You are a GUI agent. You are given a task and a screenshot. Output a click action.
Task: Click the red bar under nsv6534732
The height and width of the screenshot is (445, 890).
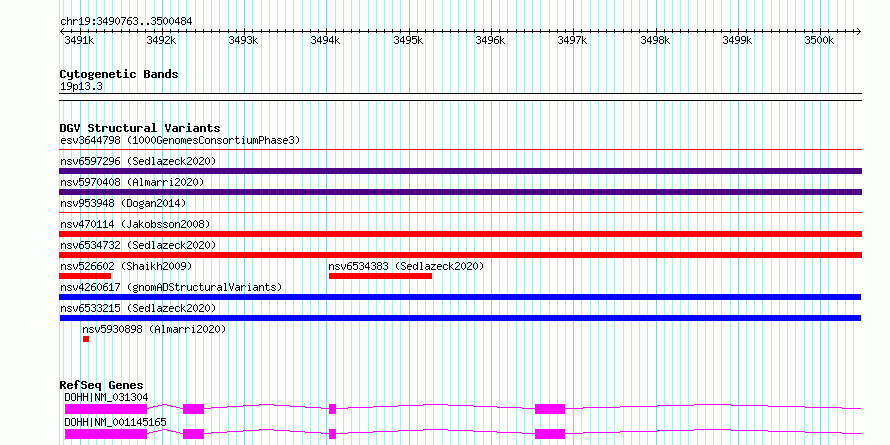pyautogui.click(x=460, y=255)
